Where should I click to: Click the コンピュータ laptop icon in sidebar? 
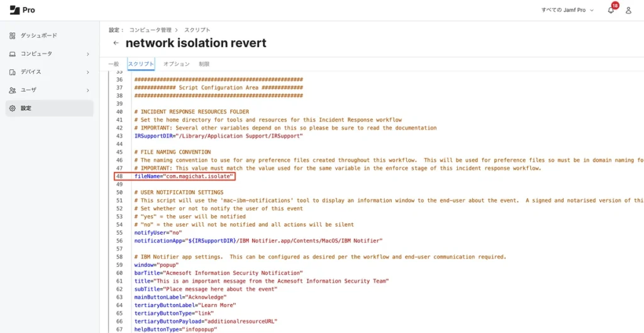(x=13, y=54)
